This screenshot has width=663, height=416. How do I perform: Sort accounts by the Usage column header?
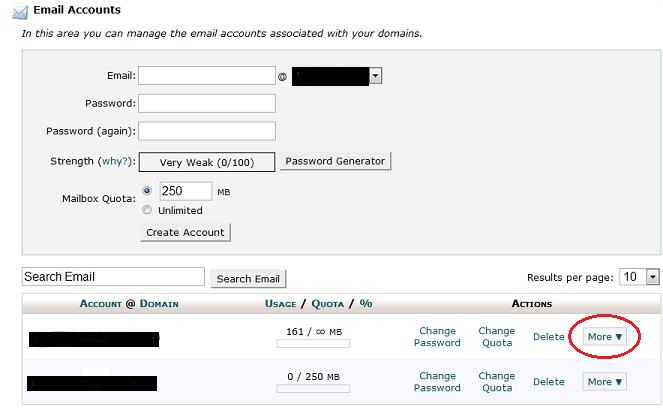click(280, 304)
